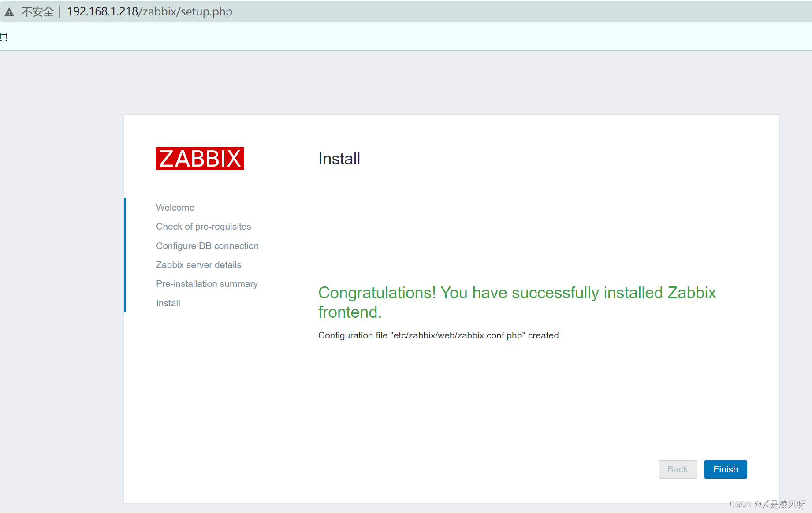Click the Zabbix logo
The width and height of the screenshot is (812, 513).
coord(200,159)
